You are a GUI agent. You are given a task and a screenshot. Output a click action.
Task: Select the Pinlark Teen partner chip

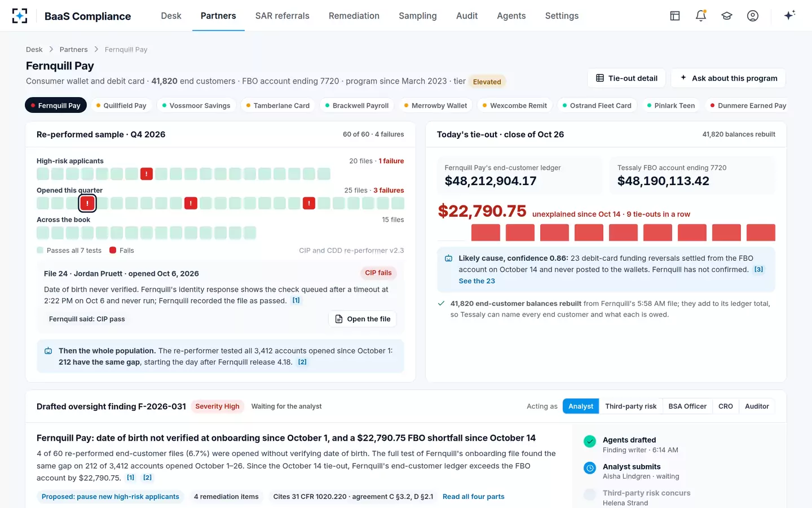coord(671,106)
